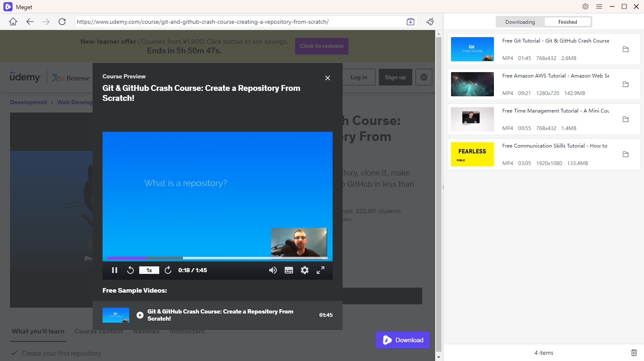The height and width of the screenshot is (361, 644).
Task: Click the Udemy logo
Action: [x=25, y=77]
